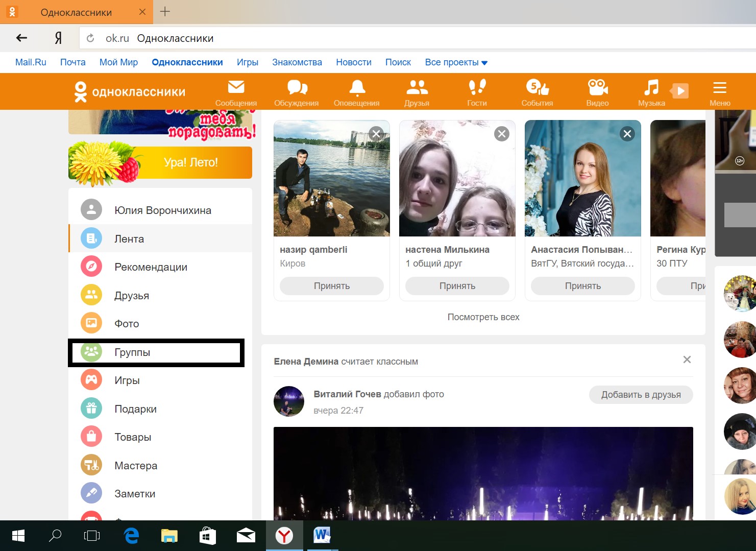Open назир qamberli photo
This screenshot has width=756, height=551.
tap(332, 178)
